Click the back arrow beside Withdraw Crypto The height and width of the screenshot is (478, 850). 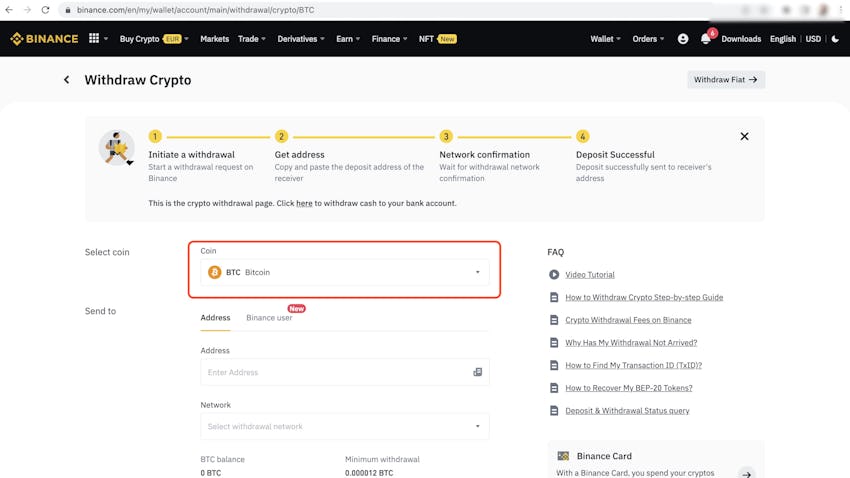click(x=67, y=80)
